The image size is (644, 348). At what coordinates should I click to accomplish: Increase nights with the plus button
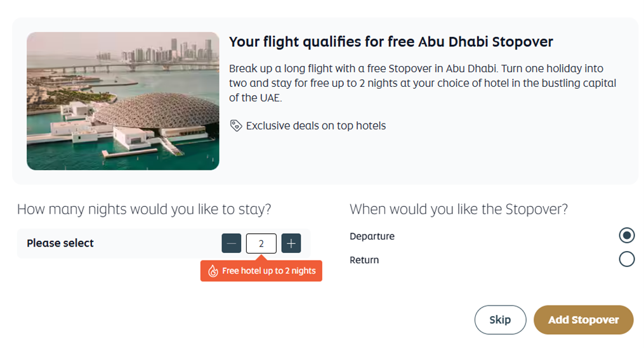coord(291,243)
